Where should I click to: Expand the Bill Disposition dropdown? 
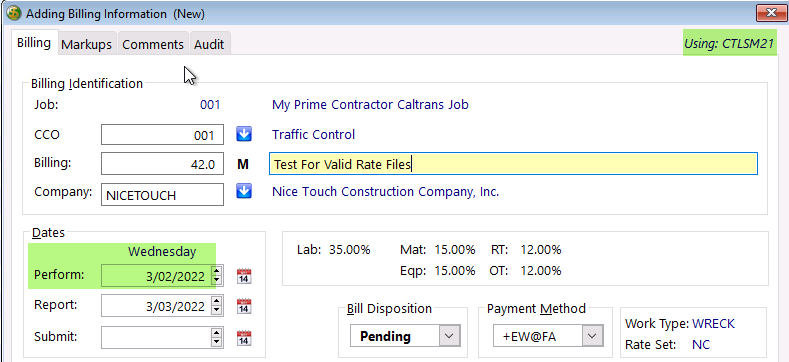449,336
